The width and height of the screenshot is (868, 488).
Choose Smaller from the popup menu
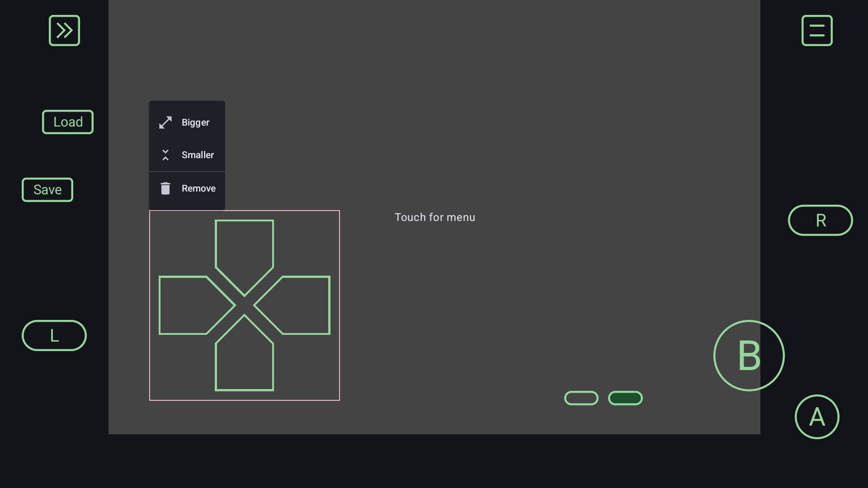click(x=198, y=155)
